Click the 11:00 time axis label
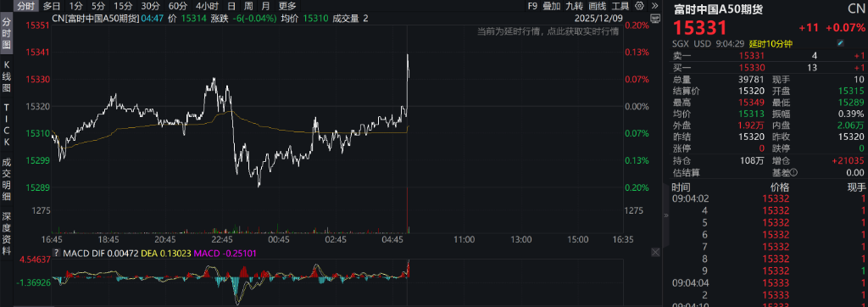 tap(464, 240)
